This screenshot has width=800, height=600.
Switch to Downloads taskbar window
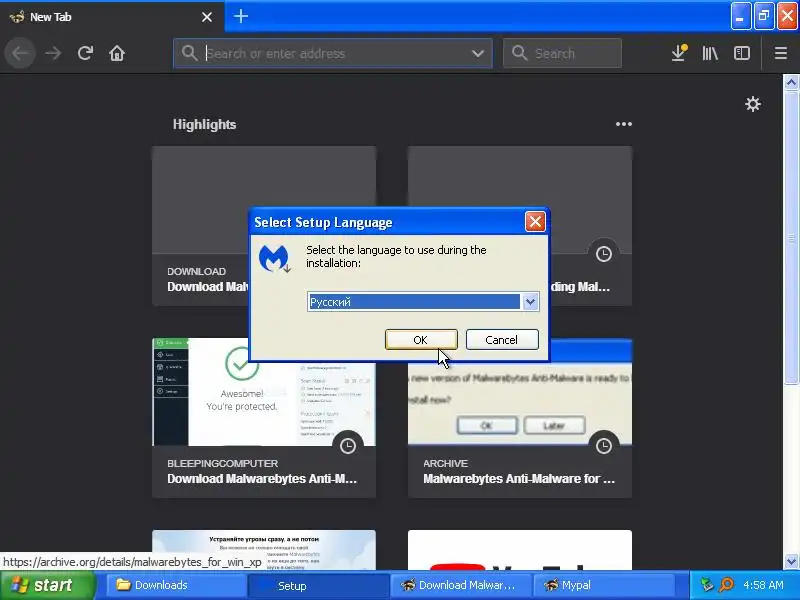[176, 585]
